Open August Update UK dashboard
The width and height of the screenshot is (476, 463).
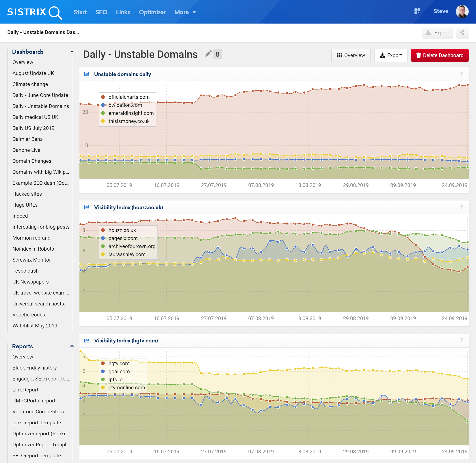[33, 73]
